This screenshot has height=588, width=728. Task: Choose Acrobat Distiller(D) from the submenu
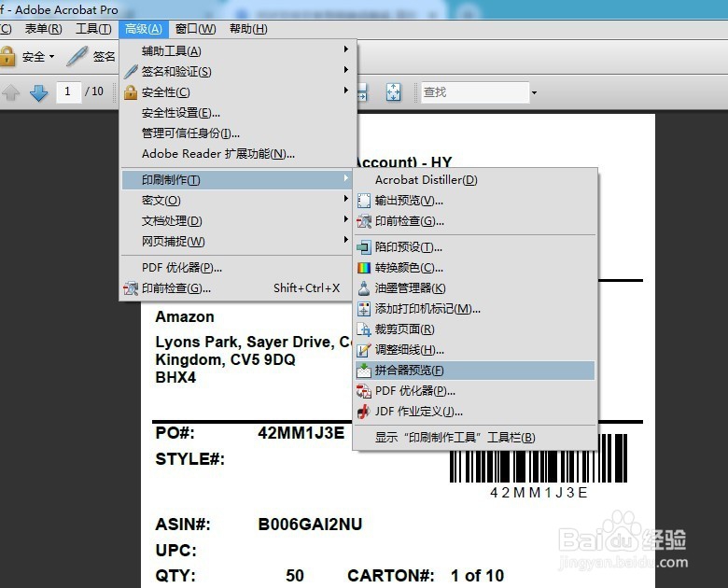[475, 180]
